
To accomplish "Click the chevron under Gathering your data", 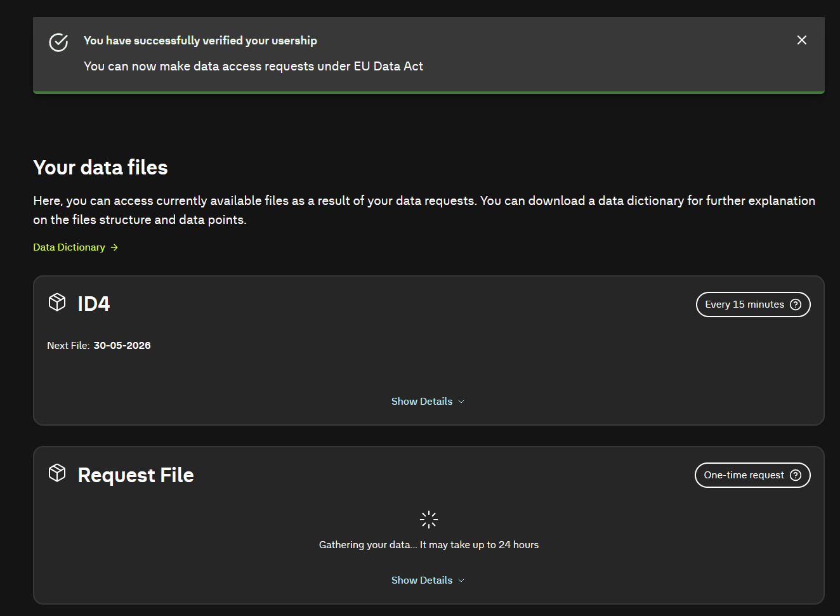I will point(461,580).
